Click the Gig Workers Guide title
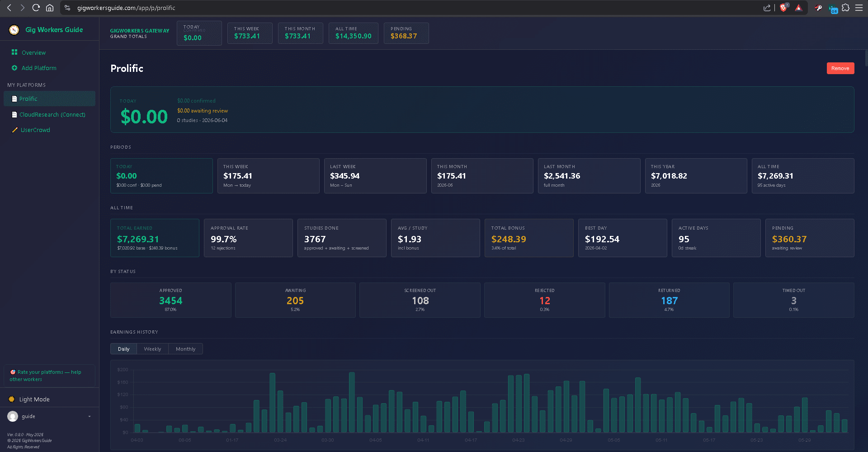Viewport: 868px width, 452px height. tap(54, 30)
